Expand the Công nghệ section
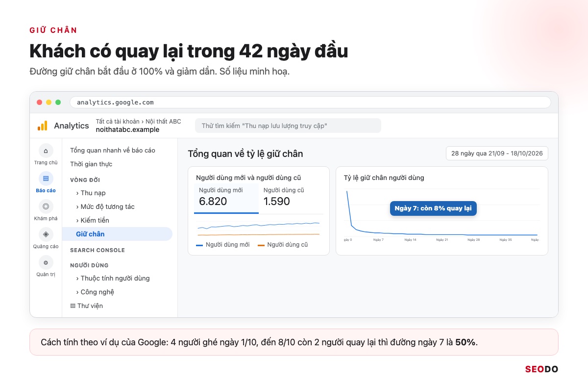Screen dimensions: 588x385 click(x=95, y=292)
